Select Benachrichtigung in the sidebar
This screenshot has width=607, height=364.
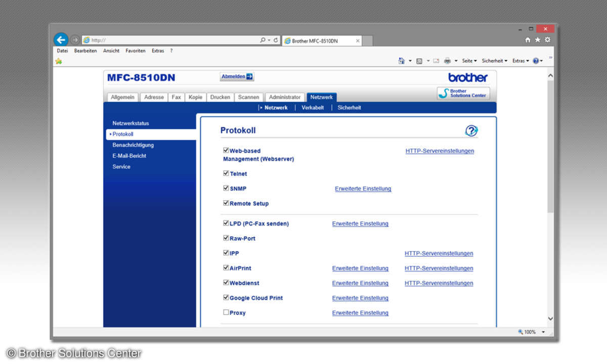pos(133,145)
